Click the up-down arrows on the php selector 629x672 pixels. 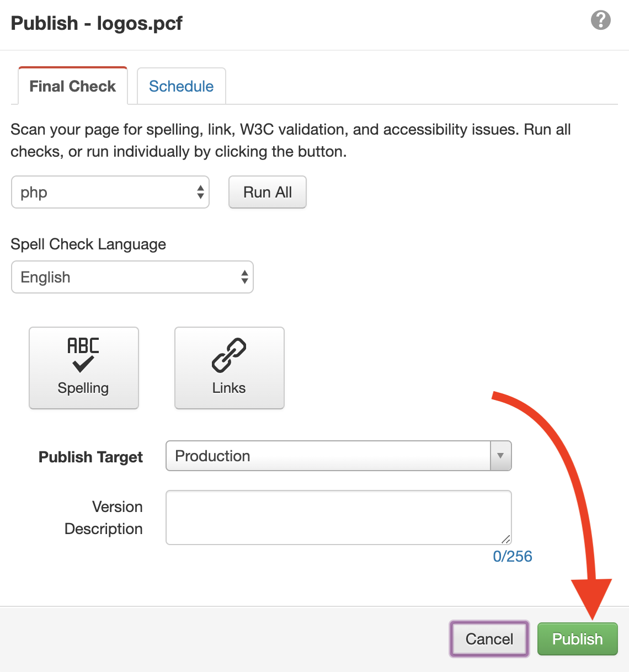[x=200, y=192]
